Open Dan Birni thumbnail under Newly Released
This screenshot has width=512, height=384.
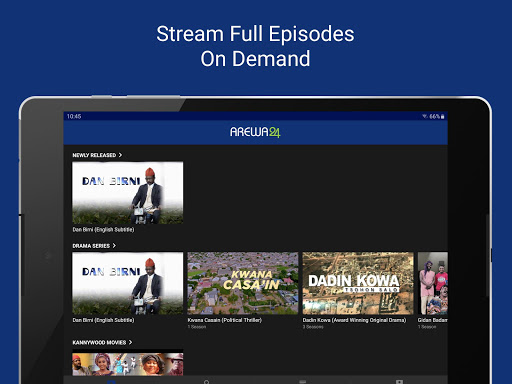(x=128, y=193)
